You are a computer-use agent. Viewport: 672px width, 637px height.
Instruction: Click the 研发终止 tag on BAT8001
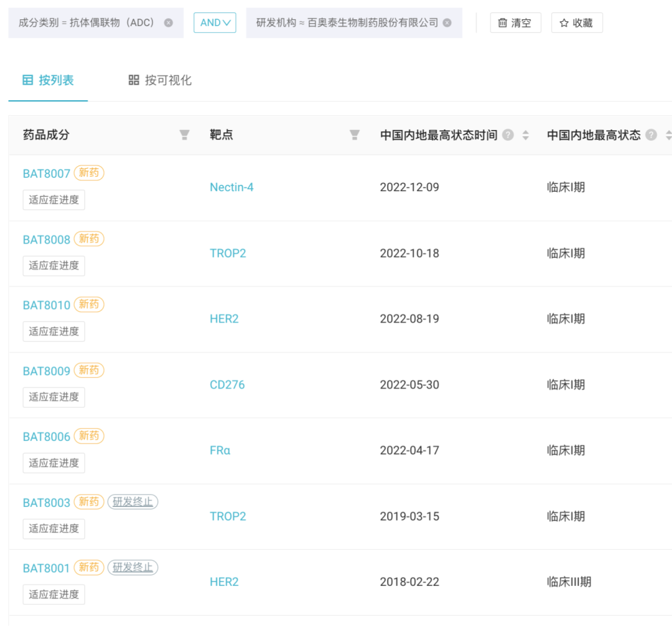coord(133,567)
